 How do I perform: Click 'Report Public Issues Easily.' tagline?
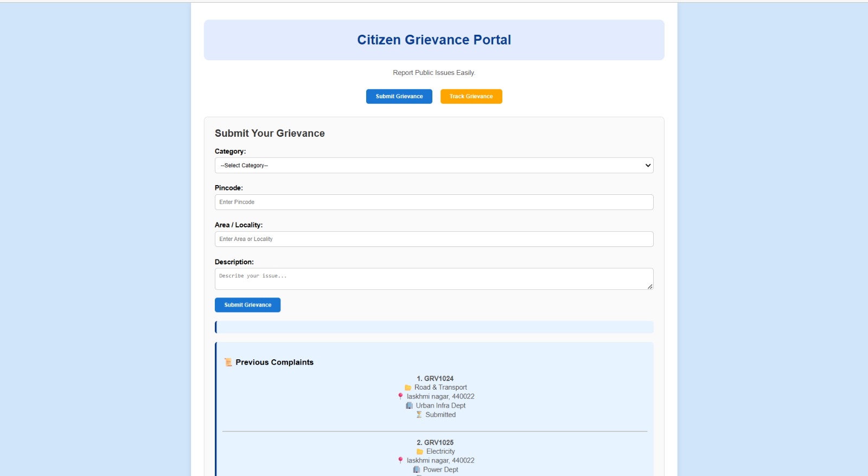tap(434, 73)
